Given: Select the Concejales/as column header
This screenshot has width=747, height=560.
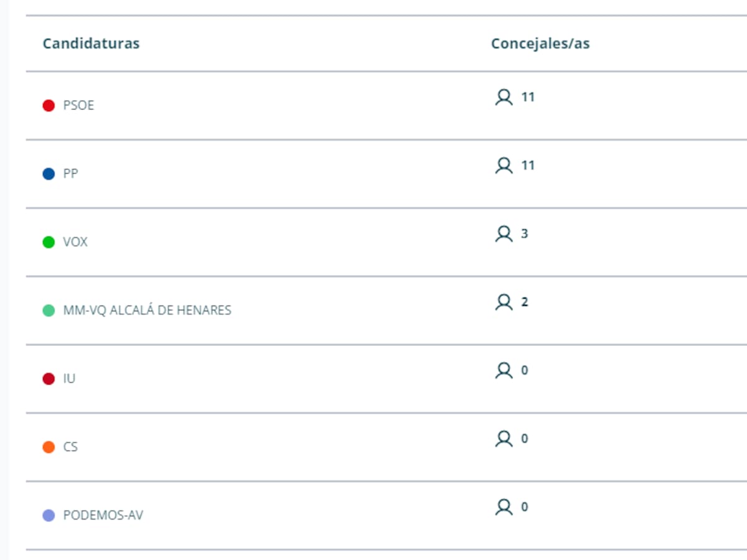Looking at the screenshot, I should point(540,44).
